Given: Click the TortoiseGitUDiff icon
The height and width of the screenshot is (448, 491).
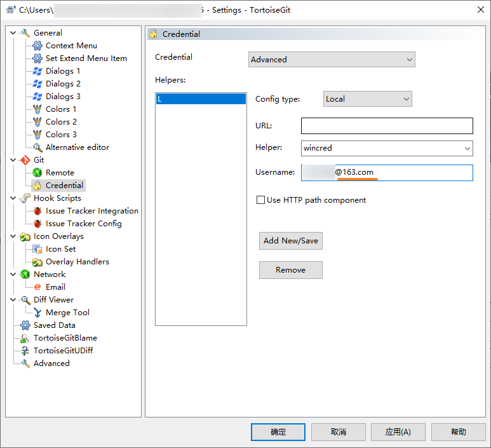Looking at the screenshot, I should pos(25,351).
